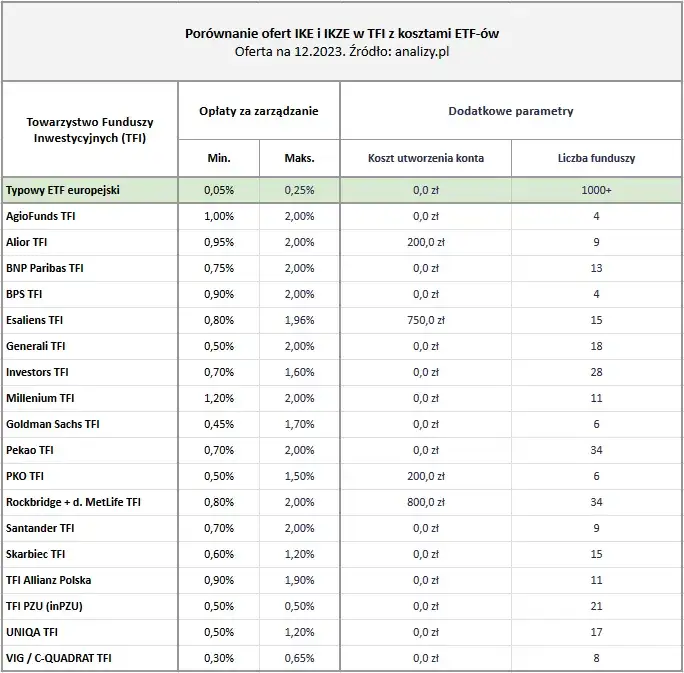
Task: Select the 'Alior TFI' 200,0 zł cost cell
Action: 426,242
